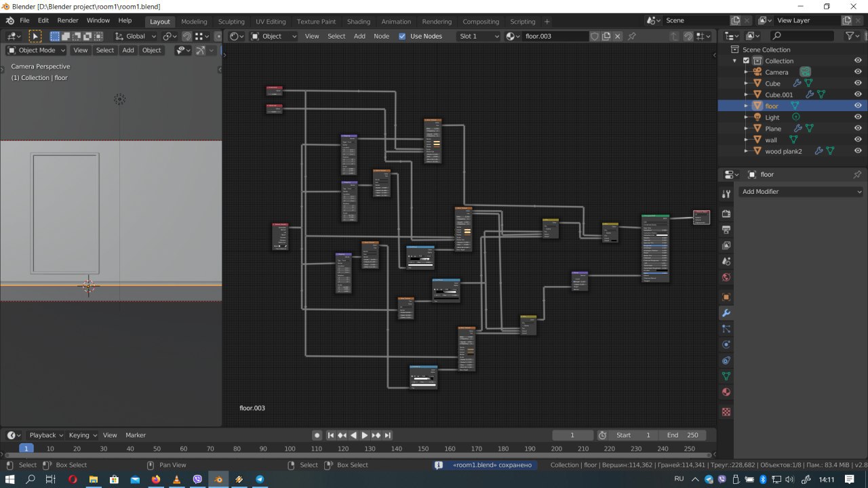
Task: Switch to the Shading workspace tab
Action: 359,22
